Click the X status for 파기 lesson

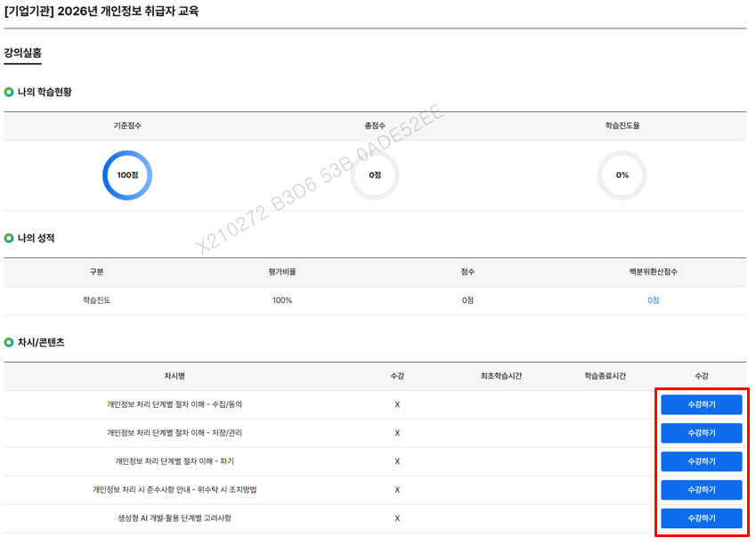[x=397, y=461]
